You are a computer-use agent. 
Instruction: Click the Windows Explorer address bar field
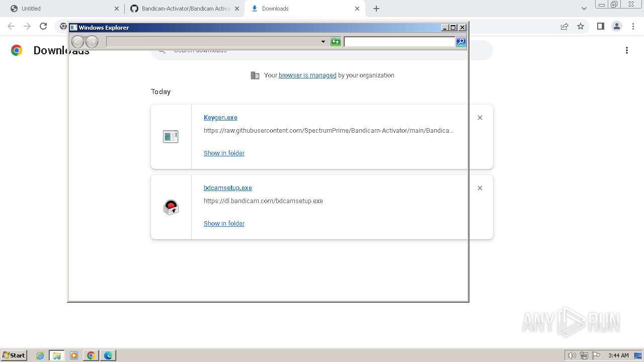213,42
